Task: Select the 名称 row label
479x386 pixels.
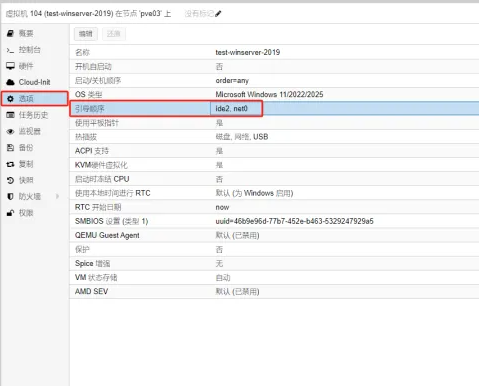Action: point(82,52)
